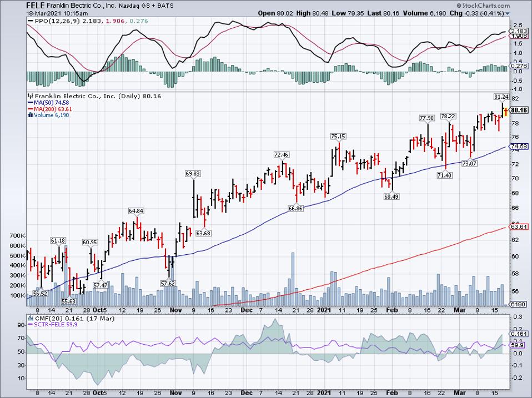Click the red line marker before MA(200)
The image size is (532, 398).
(30, 109)
